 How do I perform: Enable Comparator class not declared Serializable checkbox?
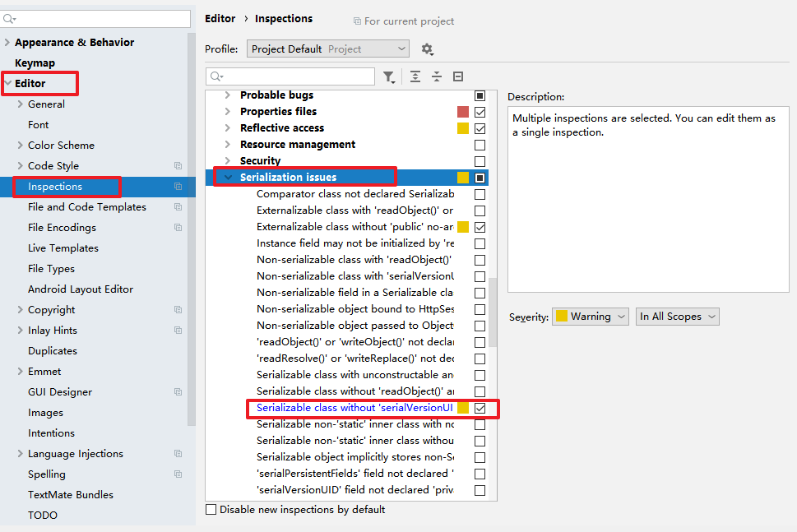coord(480,194)
